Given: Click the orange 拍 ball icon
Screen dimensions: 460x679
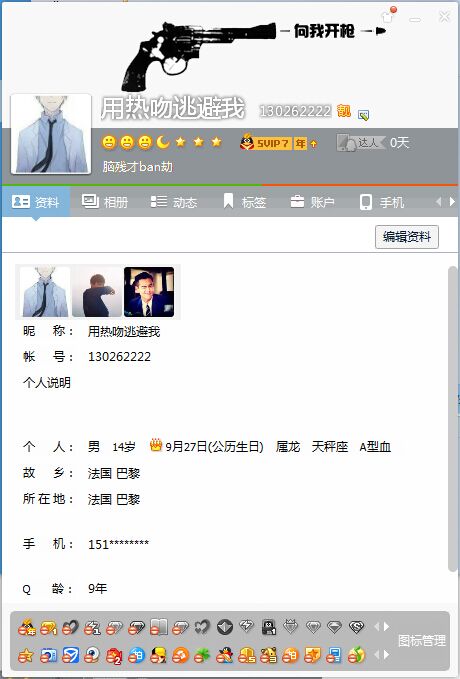Looking at the screenshot, I should click(x=290, y=656).
